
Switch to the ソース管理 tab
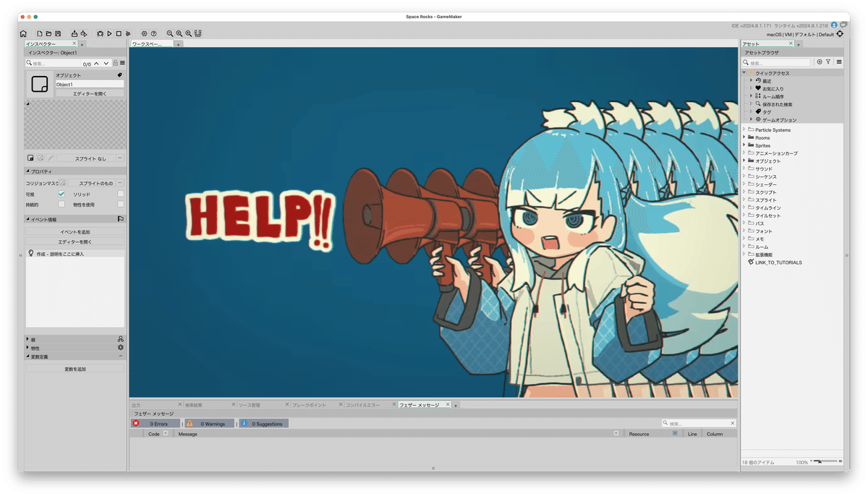263,406
